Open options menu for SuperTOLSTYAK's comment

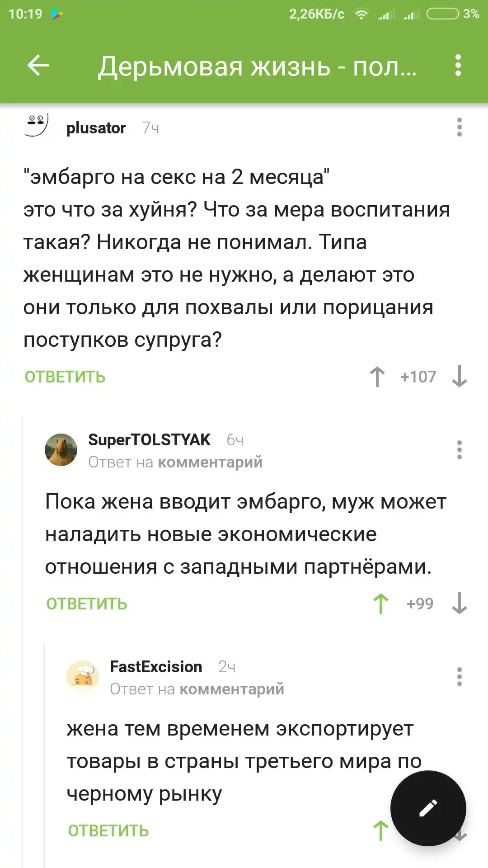coord(459,450)
